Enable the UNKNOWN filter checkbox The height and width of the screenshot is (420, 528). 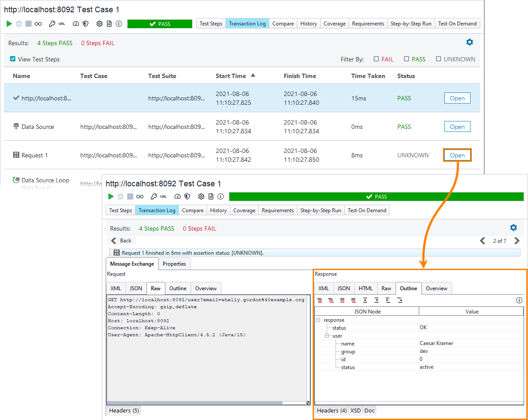coord(439,59)
